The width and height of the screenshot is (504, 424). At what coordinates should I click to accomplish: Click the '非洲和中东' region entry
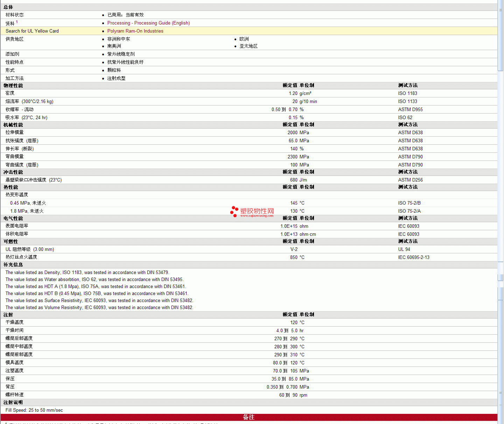[x=119, y=39]
